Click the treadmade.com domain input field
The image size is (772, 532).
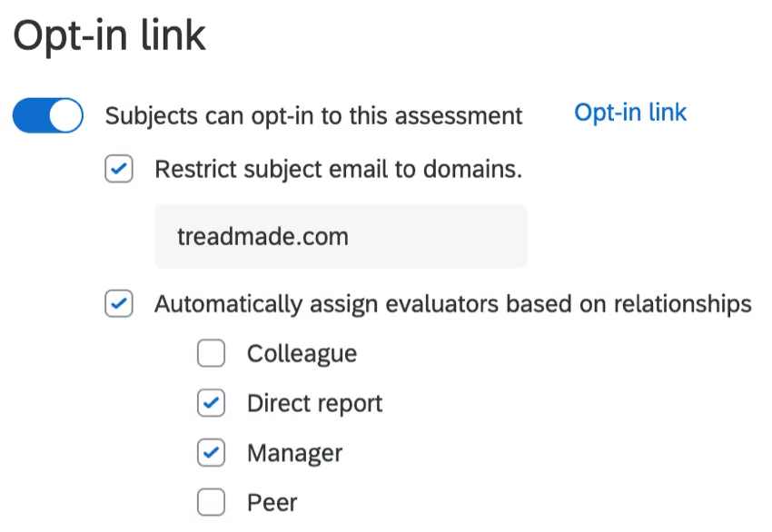click(x=341, y=236)
